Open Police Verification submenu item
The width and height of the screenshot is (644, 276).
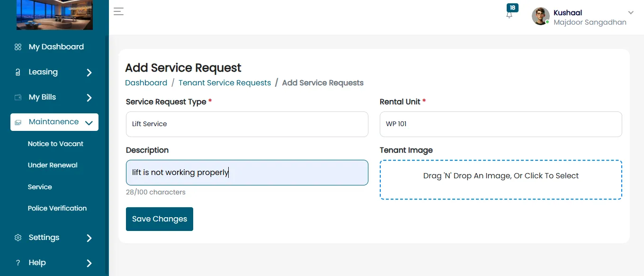pyautogui.click(x=57, y=208)
